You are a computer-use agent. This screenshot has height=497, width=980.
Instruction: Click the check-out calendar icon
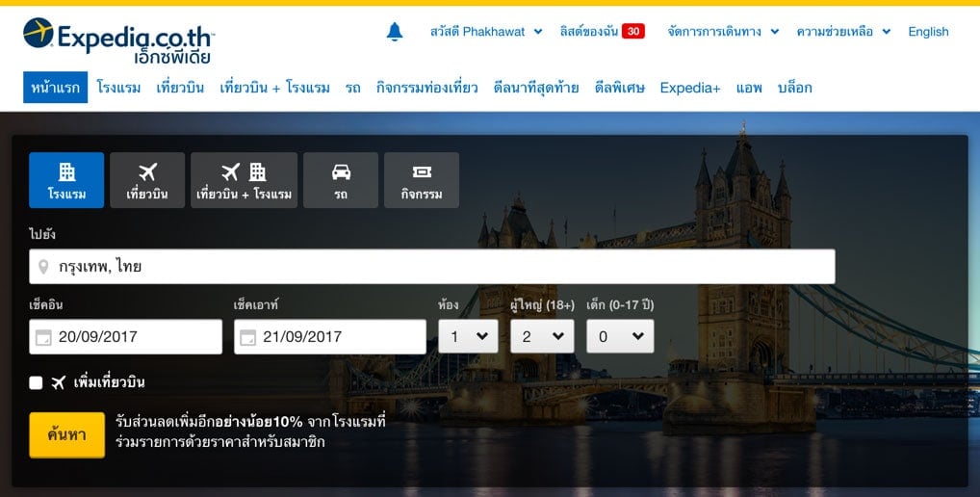coord(248,337)
